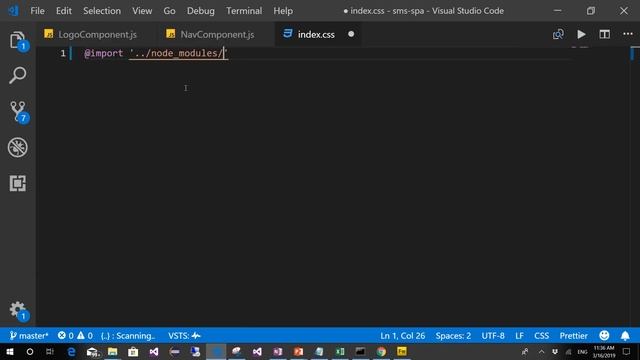
Task: Click the VSTS status item
Action: coord(184,336)
